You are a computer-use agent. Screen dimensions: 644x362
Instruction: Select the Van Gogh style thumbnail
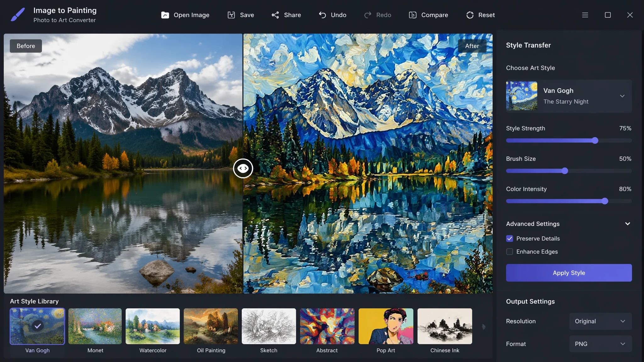pyautogui.click(x=37, y=326)
